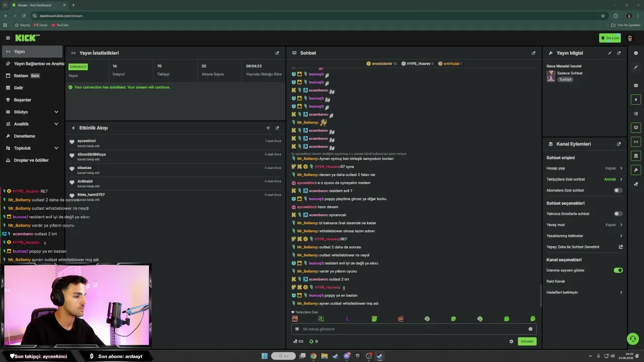This screenshot has width=644, height=362.
Task: Open Başarılar in the sidebar
Action: 32,100
